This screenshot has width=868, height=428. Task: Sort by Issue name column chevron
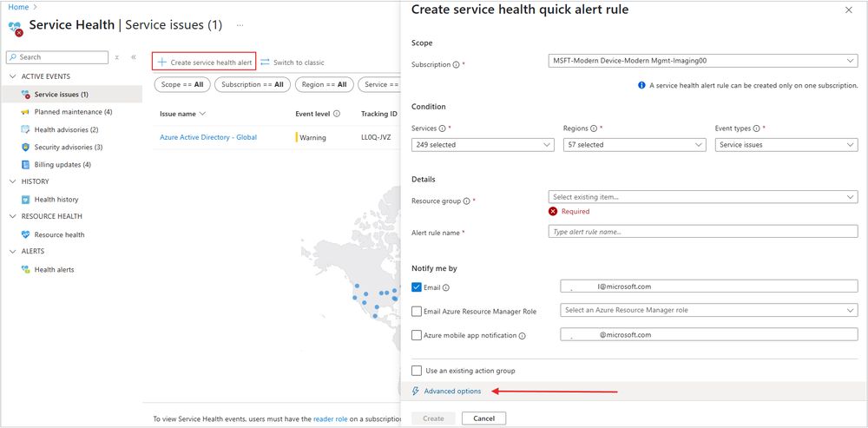point(202,114)
